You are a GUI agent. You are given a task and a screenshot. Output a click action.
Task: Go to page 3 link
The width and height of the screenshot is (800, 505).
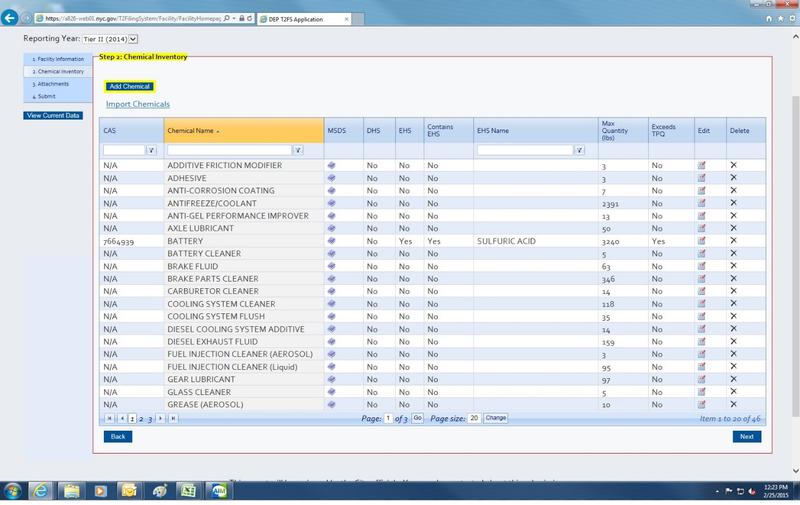[x=150, y=419]
